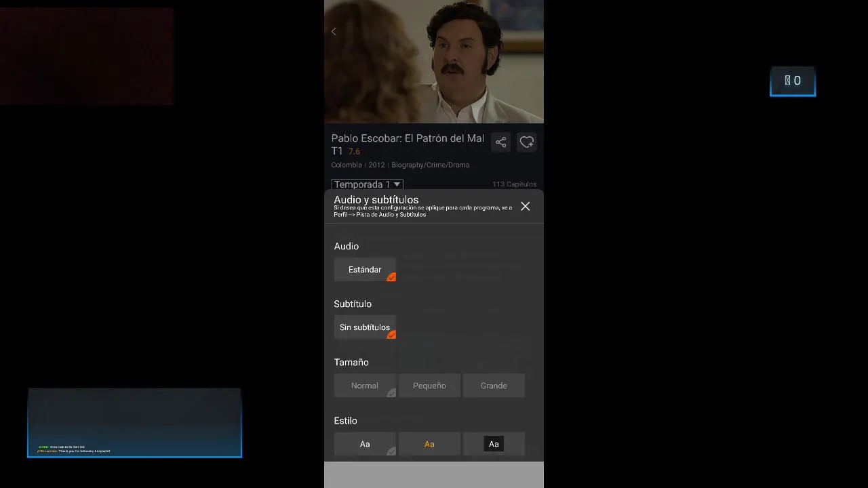
Task: Click the 7.6 rating value
Action: click(x=354, y=152)
